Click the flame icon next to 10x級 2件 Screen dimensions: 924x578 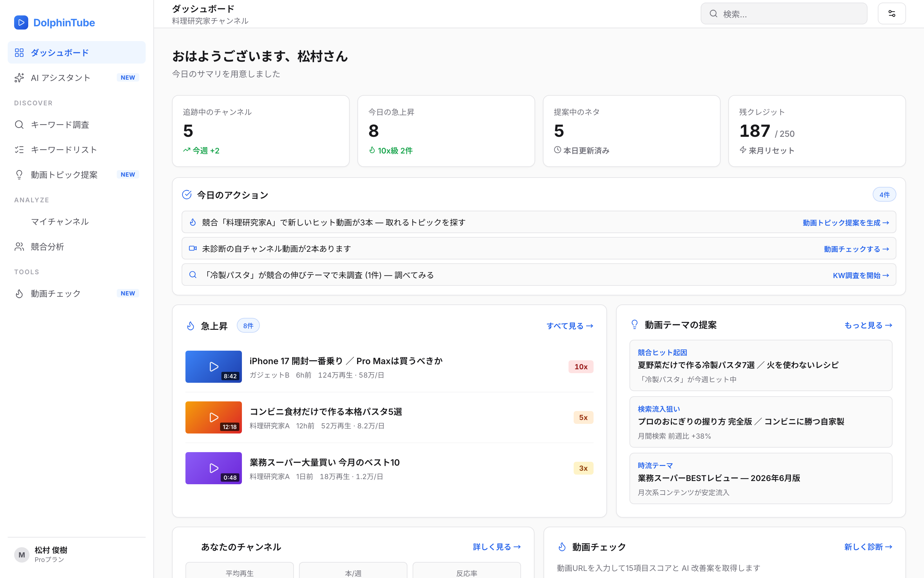tap(372, 150)
